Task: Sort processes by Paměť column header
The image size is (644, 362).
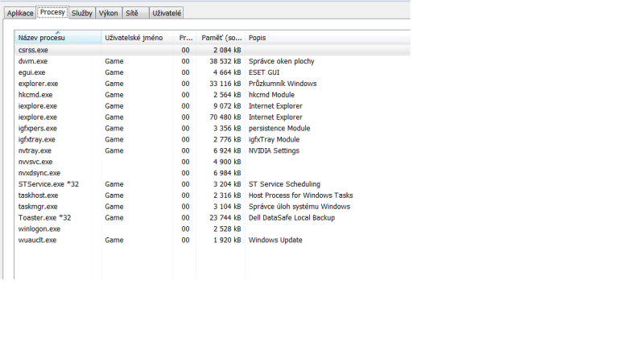Action: point(220,38)
